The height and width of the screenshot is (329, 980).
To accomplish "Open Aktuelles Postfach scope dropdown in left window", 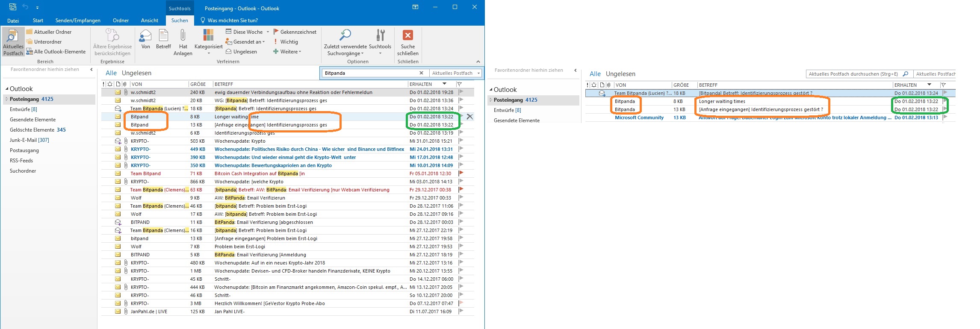I will [x=455, y=73].
